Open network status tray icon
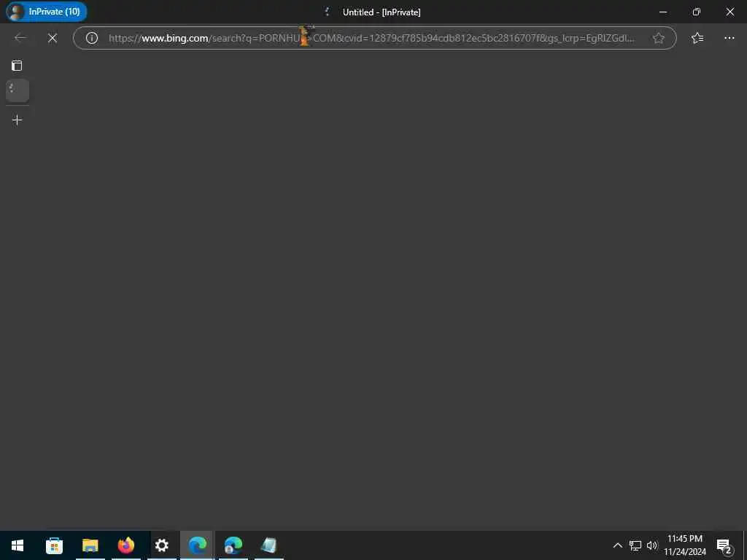The image size is (747, 560). click(x=635, y=545)
